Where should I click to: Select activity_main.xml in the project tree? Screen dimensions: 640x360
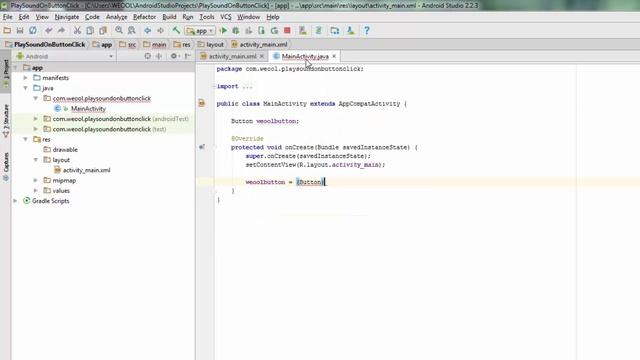pyautogui.click(x=87, y=170)
